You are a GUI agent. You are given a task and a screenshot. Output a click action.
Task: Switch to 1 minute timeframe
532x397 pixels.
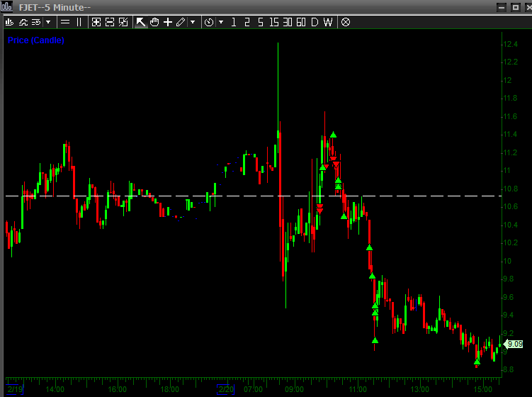pos(234,23)
